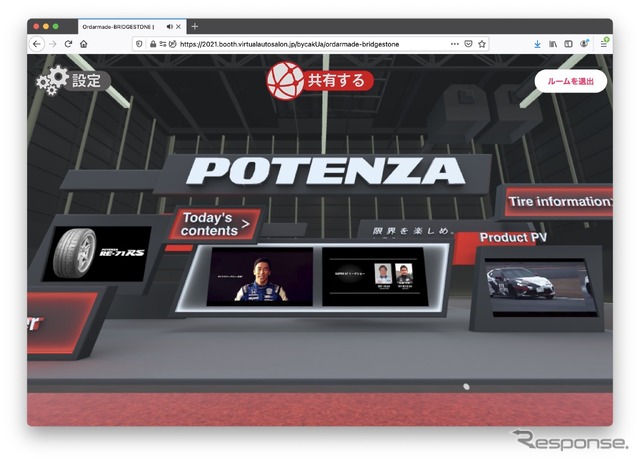Screen dimensions: 640x462
Task: Open the downloads panel
Action: (x=538, y=44)
